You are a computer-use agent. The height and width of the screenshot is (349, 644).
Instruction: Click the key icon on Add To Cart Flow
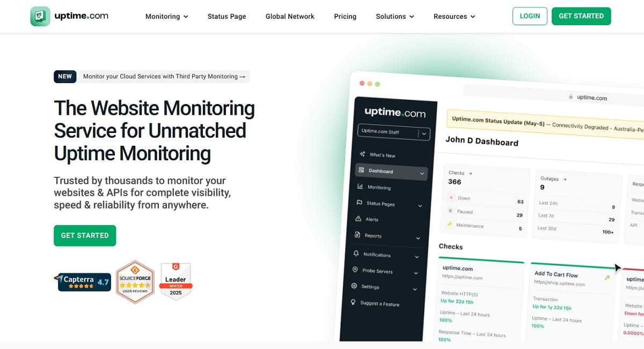[x=607, y=278]
